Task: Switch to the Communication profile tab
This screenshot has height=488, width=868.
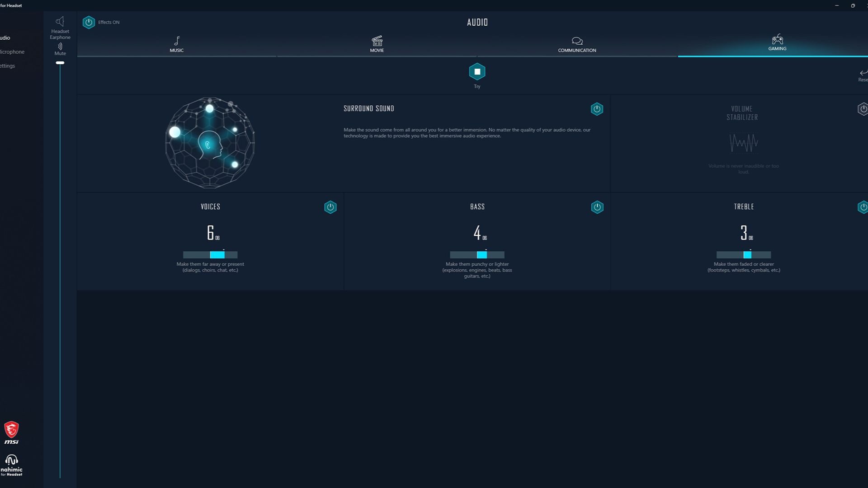Action: coord(577,44)
